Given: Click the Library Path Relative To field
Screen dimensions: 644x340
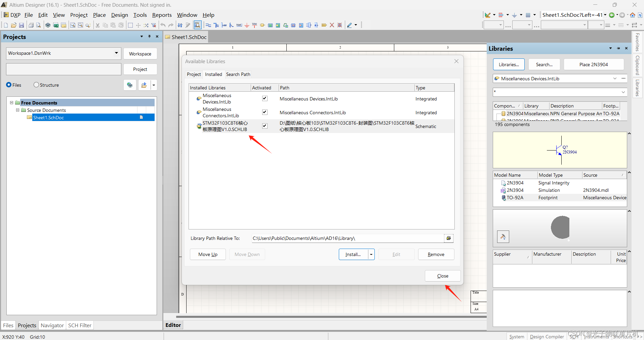Looking at the screenshot, I should [348, 238].
